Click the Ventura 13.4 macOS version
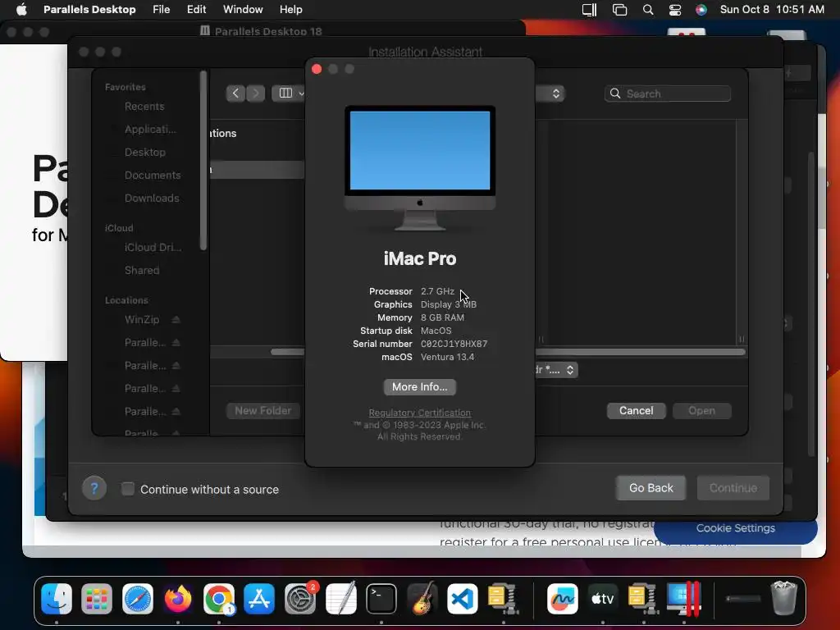 point(447,357)
